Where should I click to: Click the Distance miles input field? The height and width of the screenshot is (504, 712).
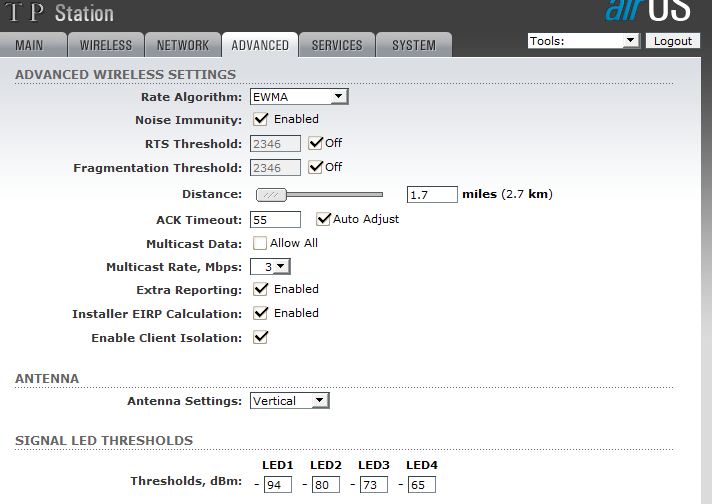pyautogui.click(x=432, y=194)
